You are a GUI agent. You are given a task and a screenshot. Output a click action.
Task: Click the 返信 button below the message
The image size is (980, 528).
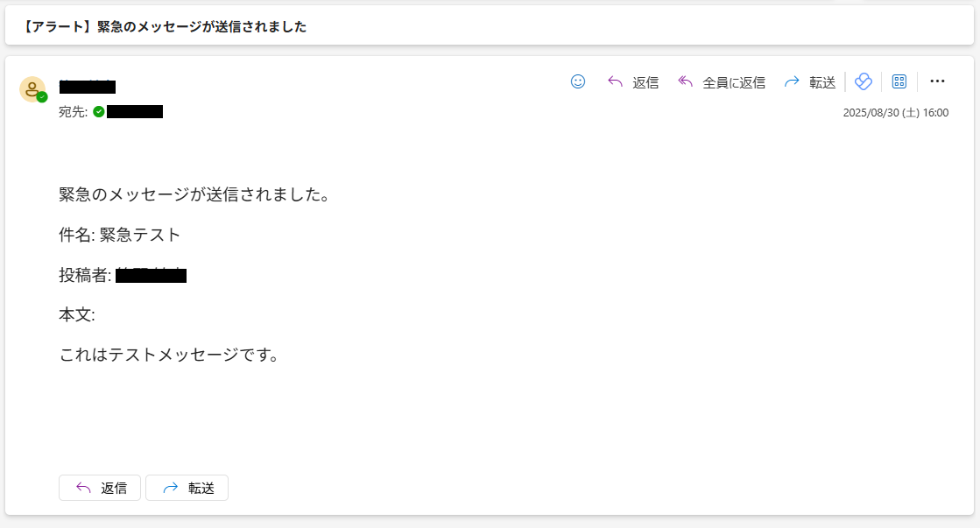[100, 488]
